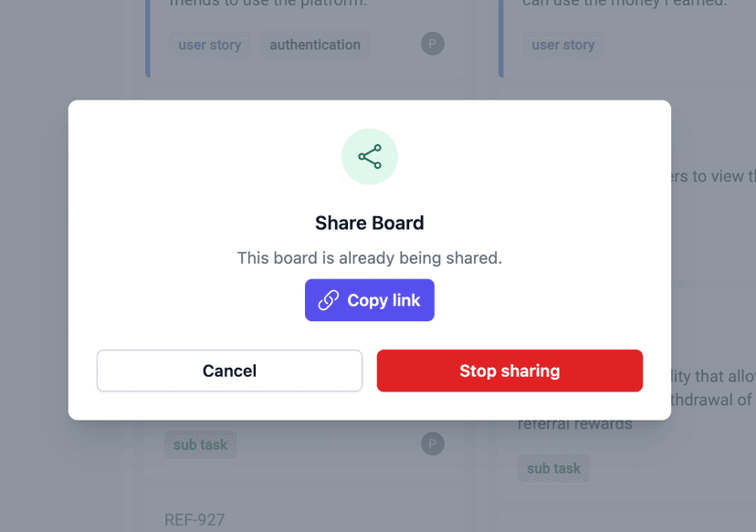The width and height of the screenshot is (756, 532).
Task: Click the 'referral rewards' card text
Action: [x=575, y=423]
